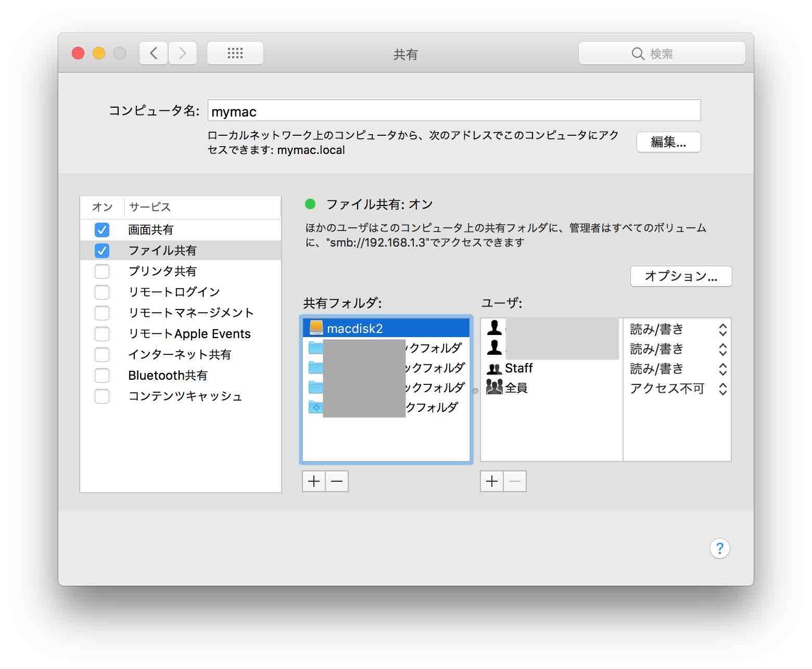Click the サービス column header

[x=202, y=207]
